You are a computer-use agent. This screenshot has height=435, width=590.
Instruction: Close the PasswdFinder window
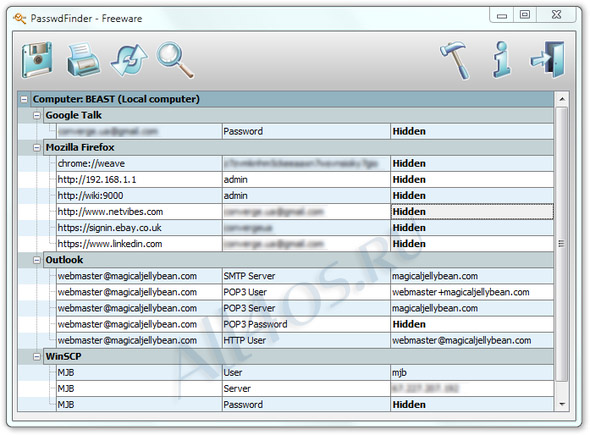point(557,15)
